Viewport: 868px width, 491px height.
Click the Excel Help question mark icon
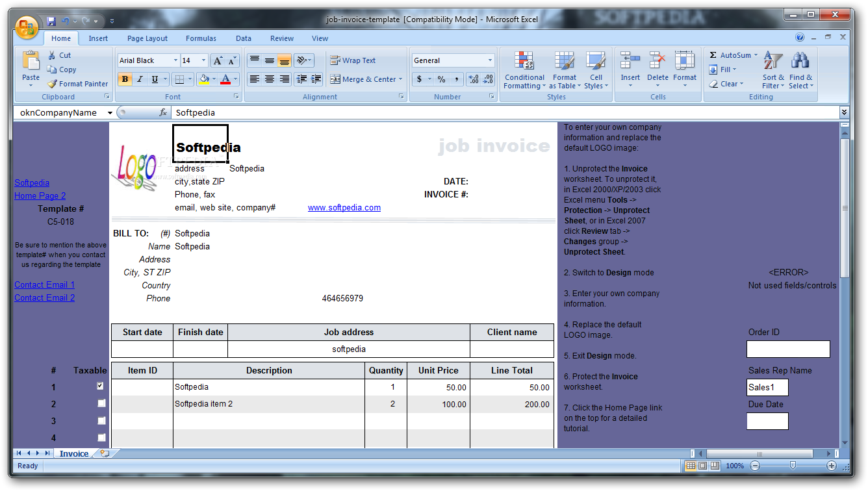pos(800,38)
